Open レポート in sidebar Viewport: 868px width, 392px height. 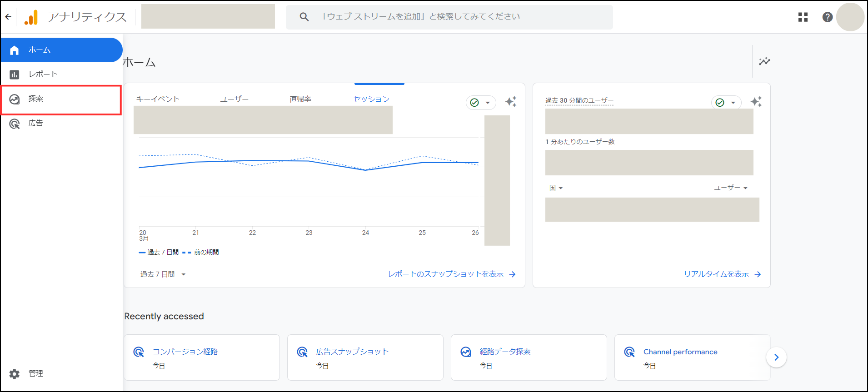61,74
